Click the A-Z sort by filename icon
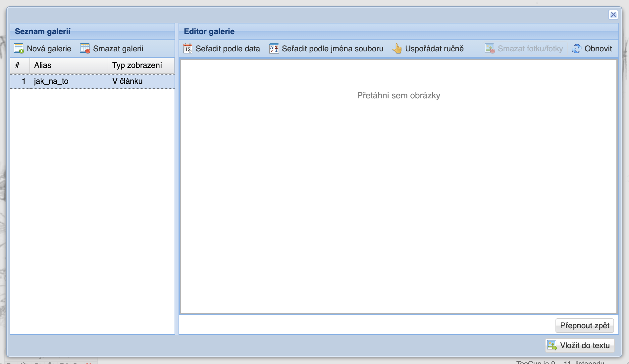Screen dimensions: 629x364 tap(274, 49)
